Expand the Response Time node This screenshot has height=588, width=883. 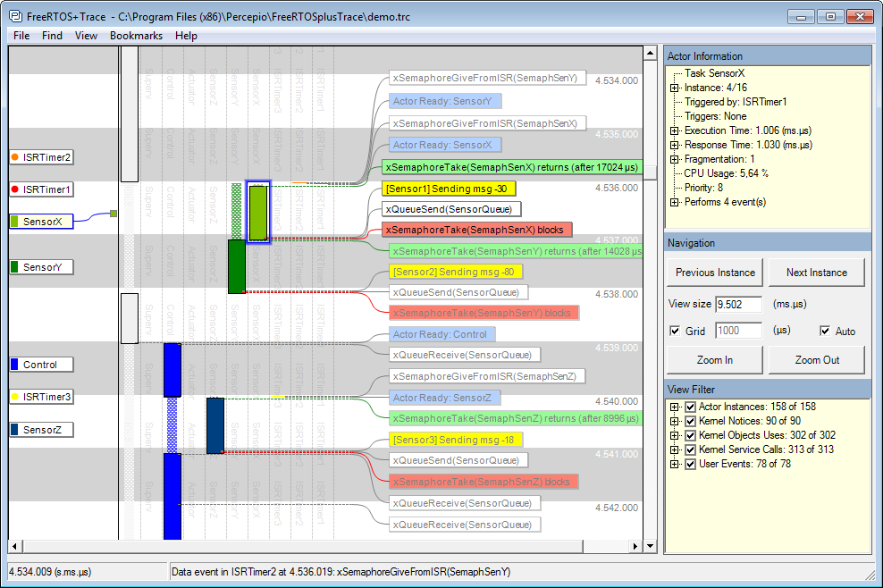click(x=674, y=145)
